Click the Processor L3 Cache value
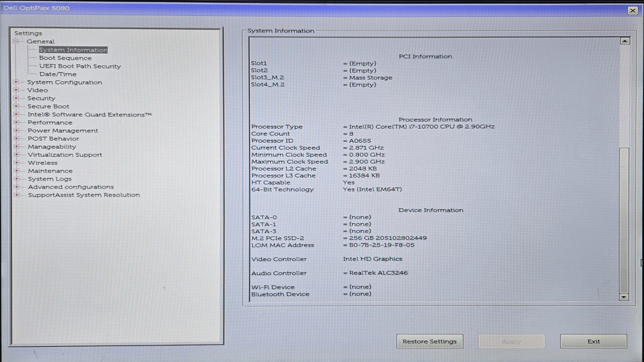This screenshot has width=644, height=362. coord(364,176)
